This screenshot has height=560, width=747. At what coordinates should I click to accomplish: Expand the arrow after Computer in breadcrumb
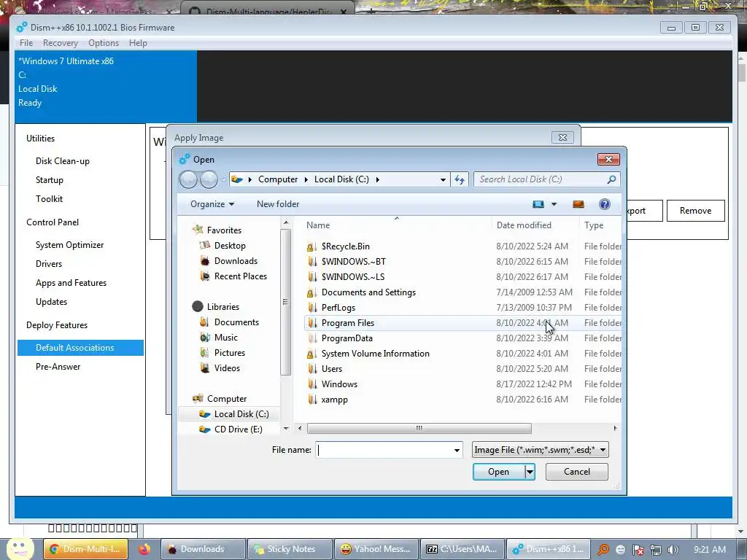point(306,179)
